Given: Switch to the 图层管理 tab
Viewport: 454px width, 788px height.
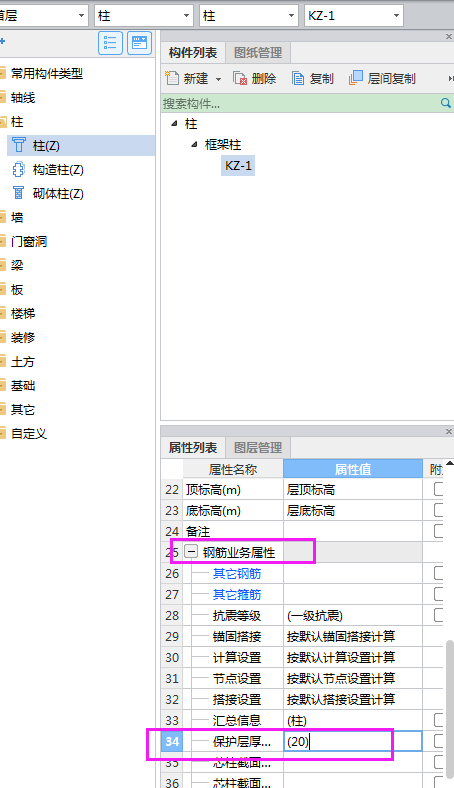Looking at the screenshot, I should click(x=258, y=447).
